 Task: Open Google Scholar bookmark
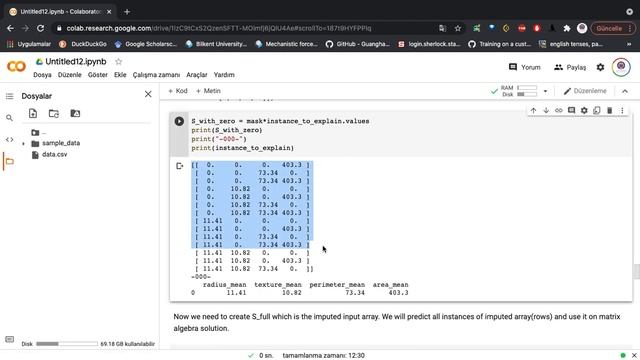tap(146, 44)
